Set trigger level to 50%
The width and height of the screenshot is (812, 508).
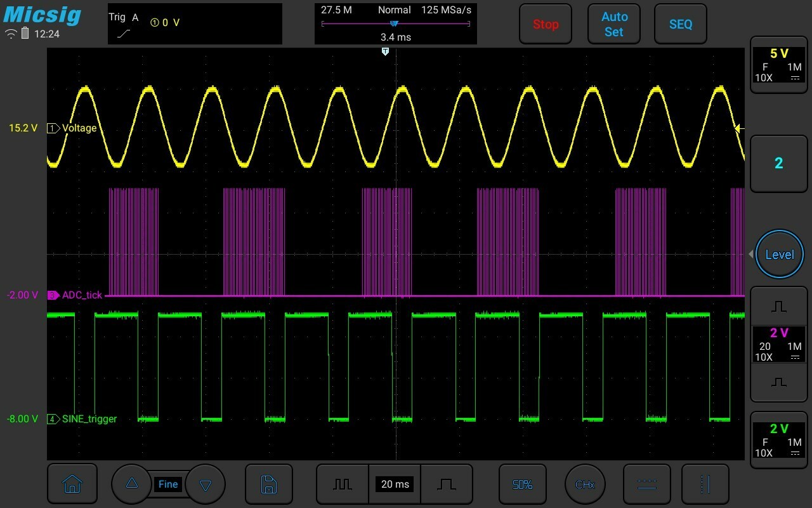522,485
